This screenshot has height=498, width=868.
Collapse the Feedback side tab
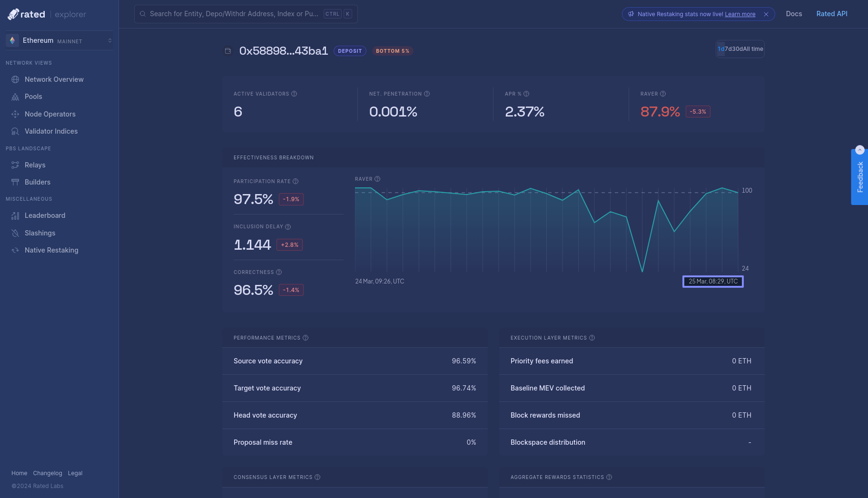point(859,150)
